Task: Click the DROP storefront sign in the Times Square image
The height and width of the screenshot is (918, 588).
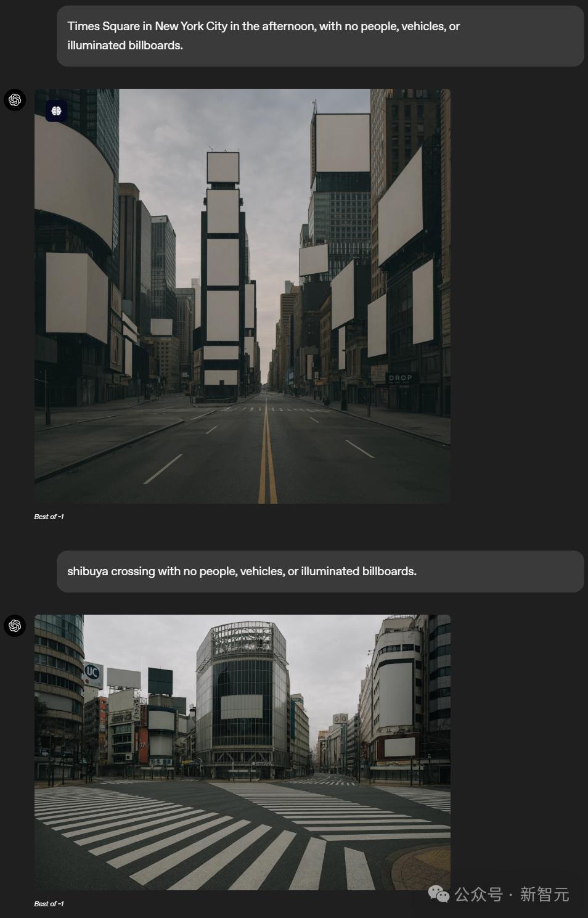Action: (x=400, y=377)
